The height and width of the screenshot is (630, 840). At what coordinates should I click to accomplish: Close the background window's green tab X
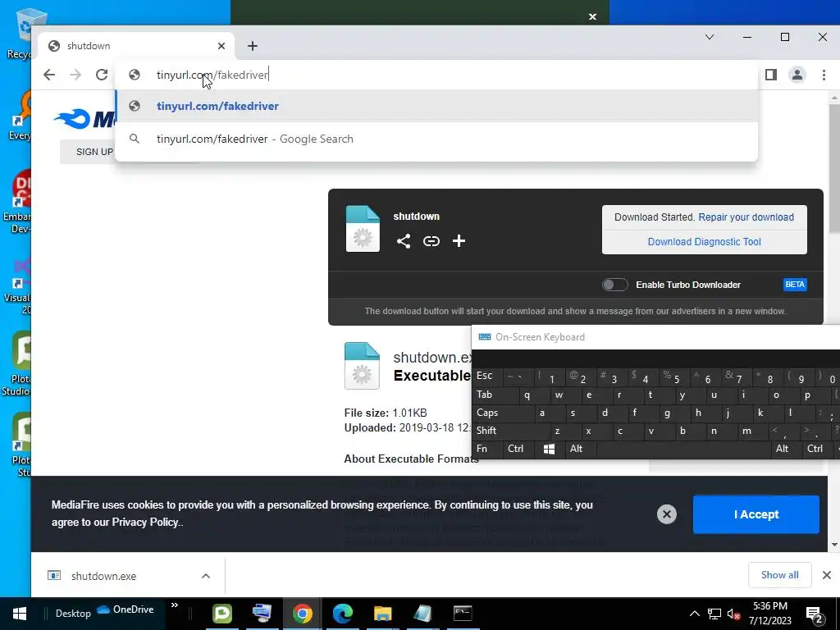592,16
